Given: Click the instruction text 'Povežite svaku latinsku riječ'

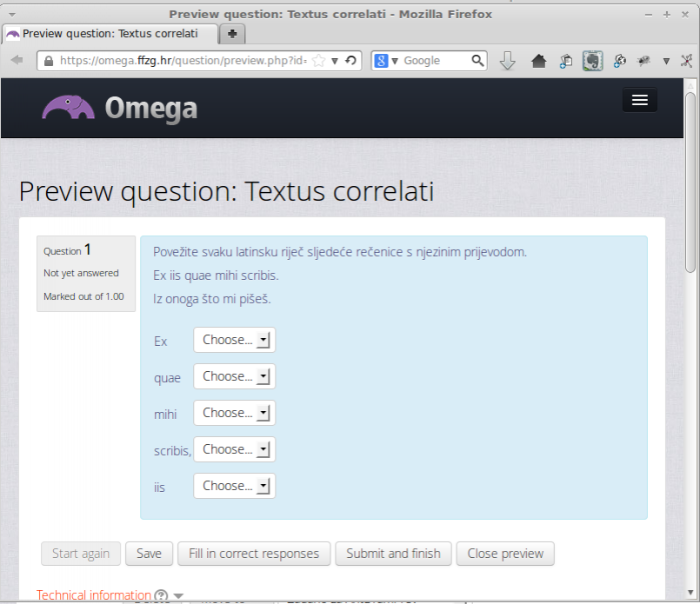Looking at the screenshot, I should [229, 252].
